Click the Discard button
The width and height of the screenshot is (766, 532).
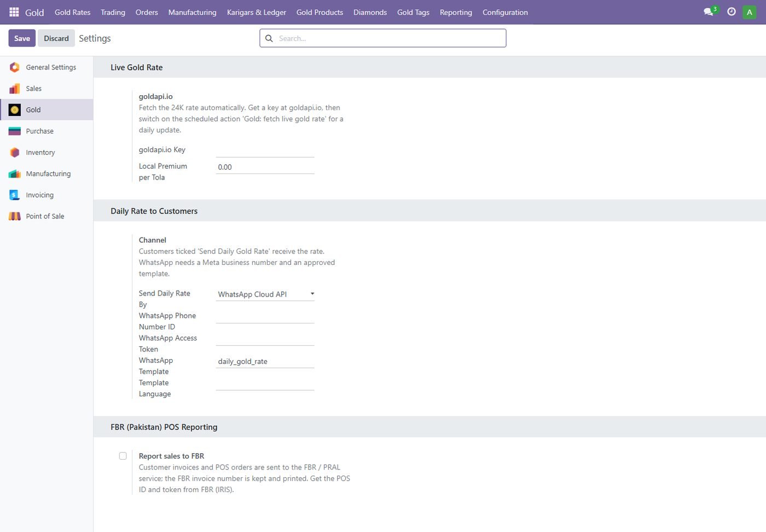point(56,38)
